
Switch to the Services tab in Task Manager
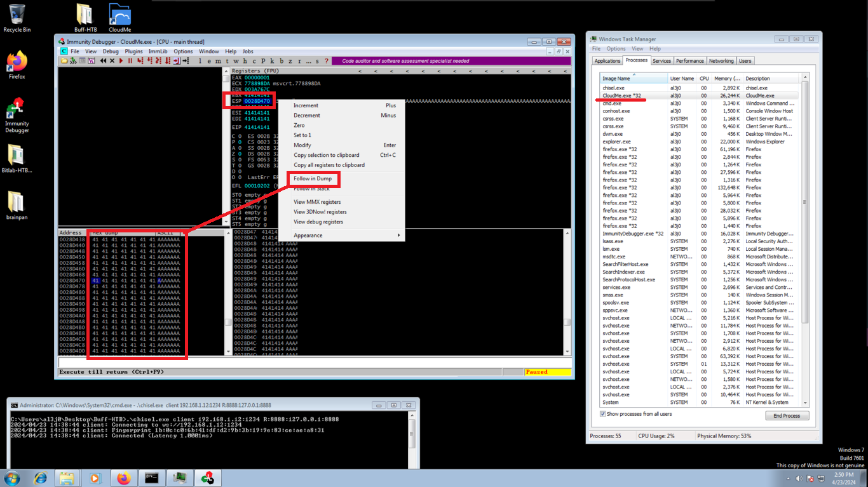[x=661, y=61]
